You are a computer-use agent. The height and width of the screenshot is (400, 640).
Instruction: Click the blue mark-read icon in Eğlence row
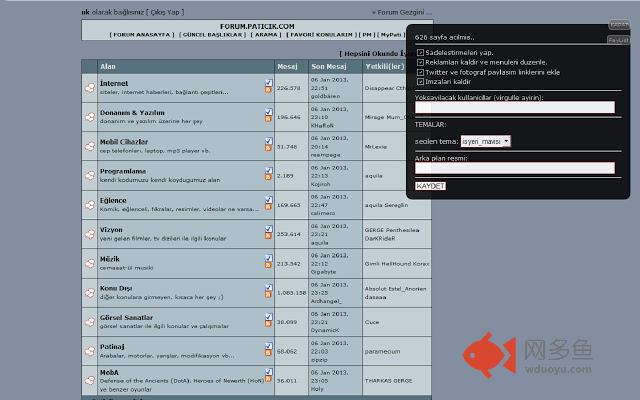pyautogui.click(x=268, y=200)
